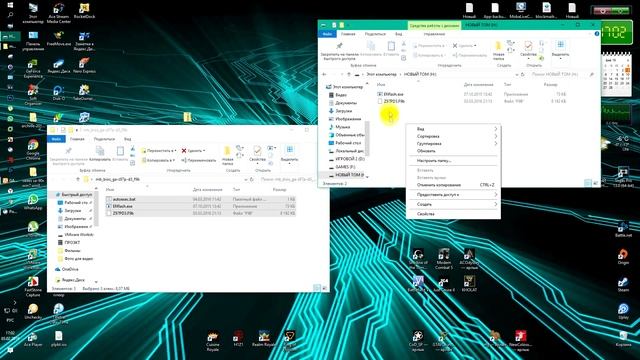Click the help icon in НОВЫЙ ТОМ window
640x360 pixels.
click(x=597, y=34)
